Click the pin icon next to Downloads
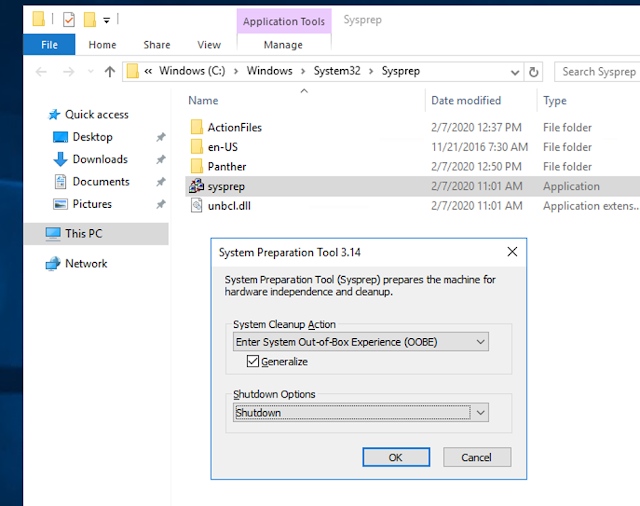 click(x=161, y=159)
